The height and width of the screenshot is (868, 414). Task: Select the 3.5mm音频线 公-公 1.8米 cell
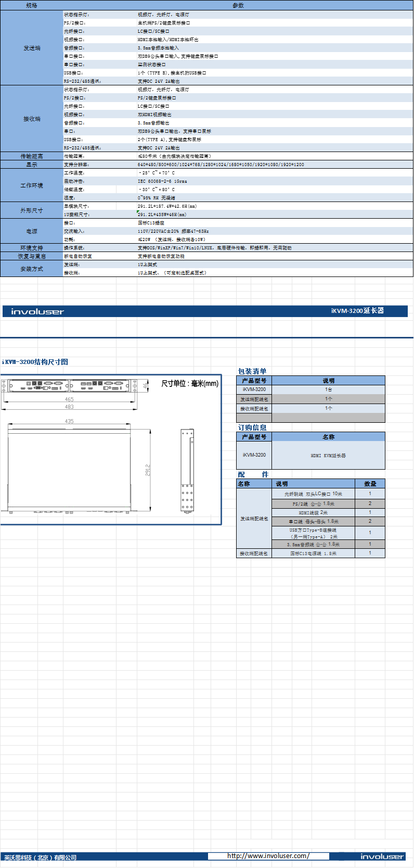(x=314, y=545)
